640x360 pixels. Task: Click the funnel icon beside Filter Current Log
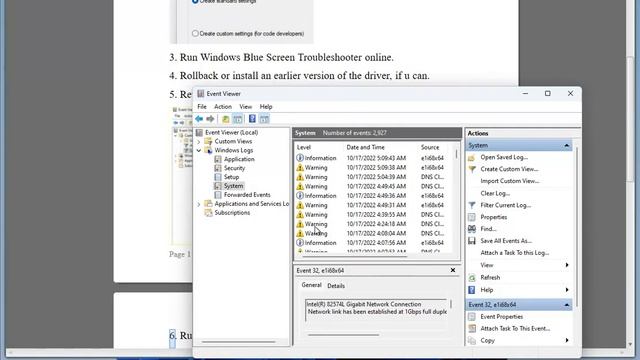click(x=472, y=205)
